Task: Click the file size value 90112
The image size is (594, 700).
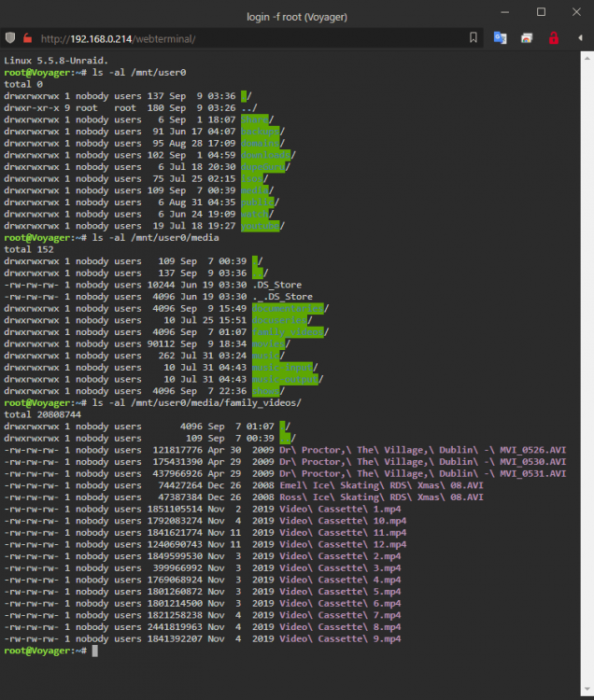Action: tap(161, 344)
